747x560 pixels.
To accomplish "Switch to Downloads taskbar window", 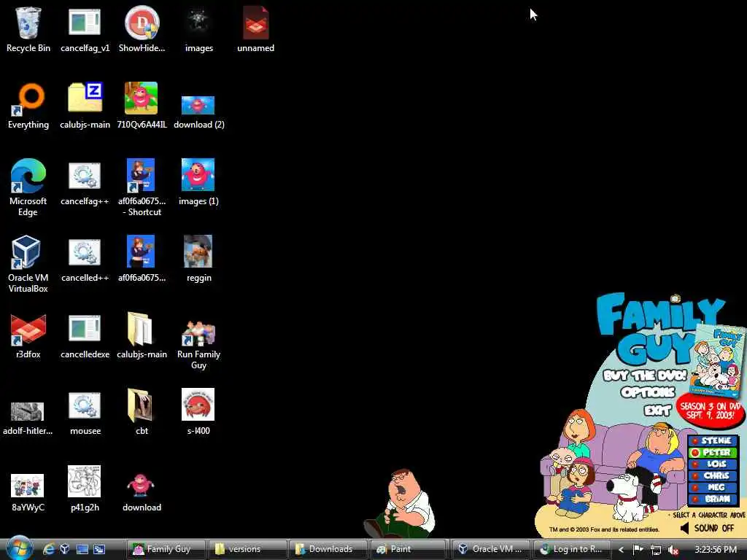I will point(329,549).
